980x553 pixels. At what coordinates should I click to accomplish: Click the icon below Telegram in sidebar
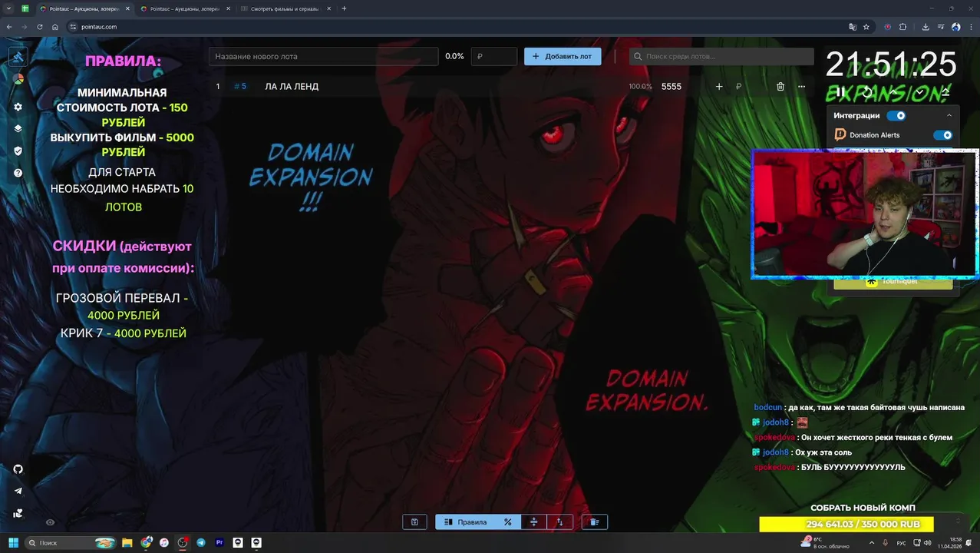[x=18, y=513]
